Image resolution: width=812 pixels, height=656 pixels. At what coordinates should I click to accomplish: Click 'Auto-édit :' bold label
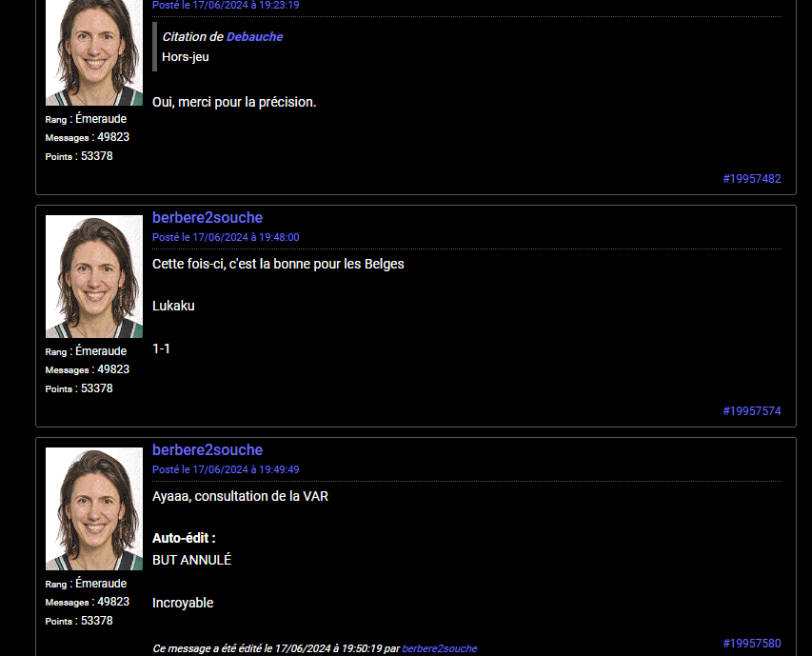click(184, 539)
